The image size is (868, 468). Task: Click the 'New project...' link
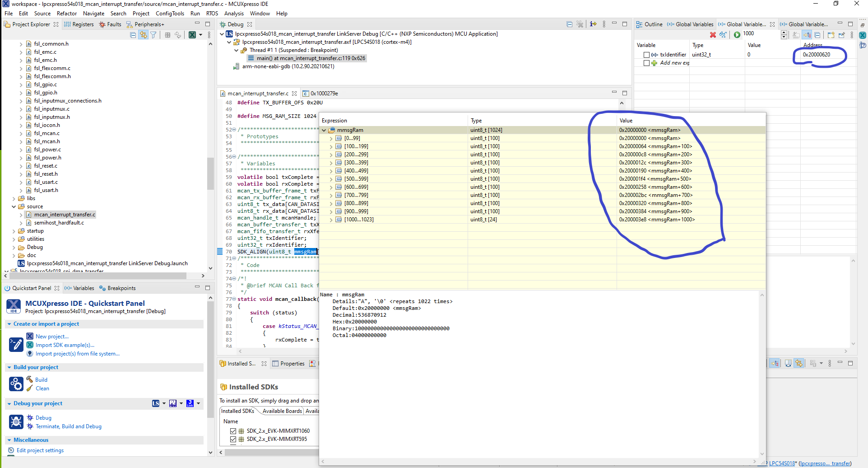coord(52,337)
